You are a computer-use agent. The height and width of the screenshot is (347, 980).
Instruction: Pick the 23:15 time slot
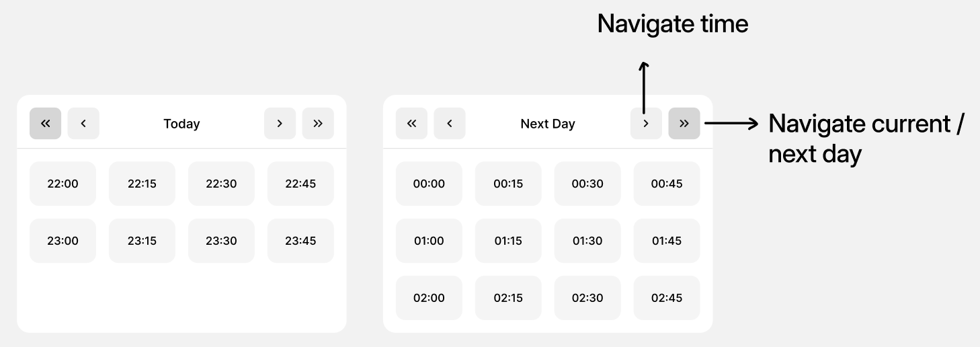pos(142,241)
